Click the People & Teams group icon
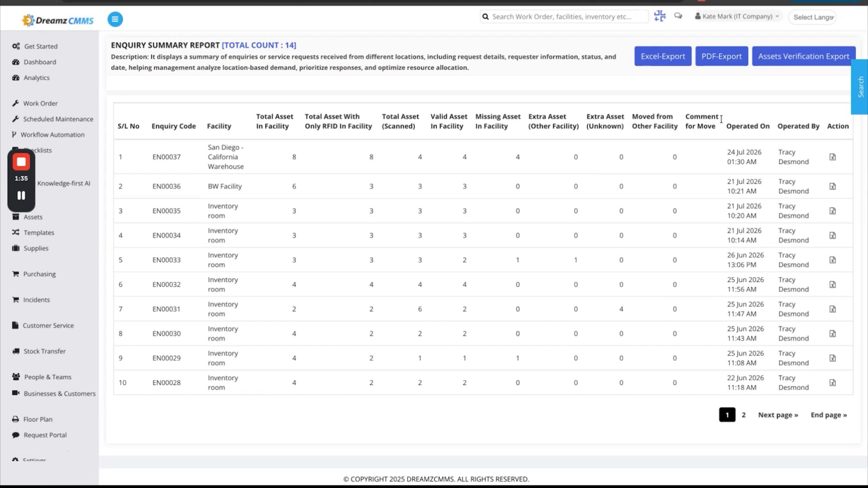This screenshot has height=488, width=868. point(16,377)
